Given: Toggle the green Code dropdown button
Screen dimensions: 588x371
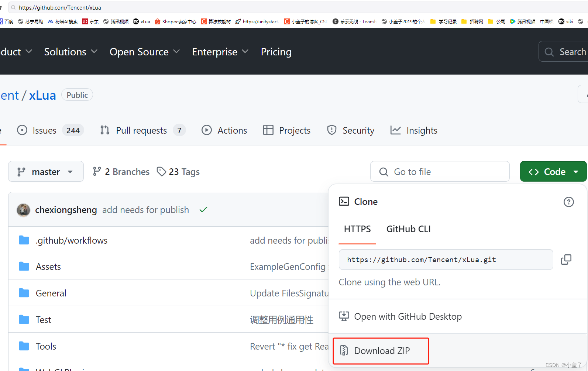Looking at the screenshot, I should [x=553, y=171].
